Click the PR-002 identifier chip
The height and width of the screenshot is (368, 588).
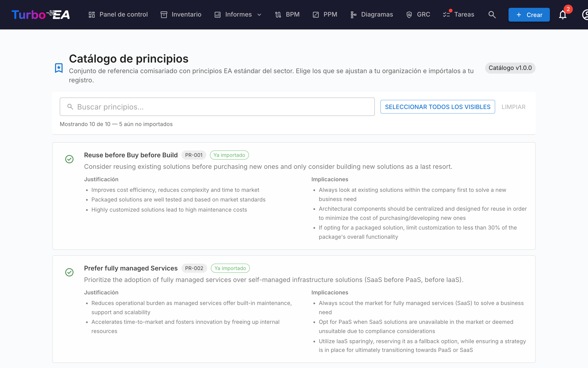tap(194, 268)
